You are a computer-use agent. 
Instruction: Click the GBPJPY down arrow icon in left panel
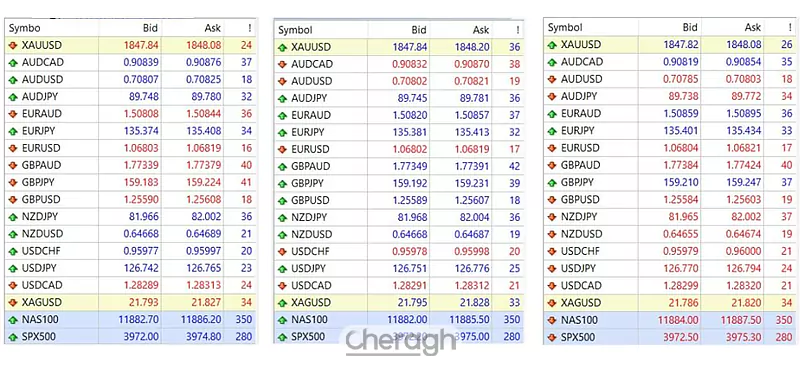pos(13,182)
